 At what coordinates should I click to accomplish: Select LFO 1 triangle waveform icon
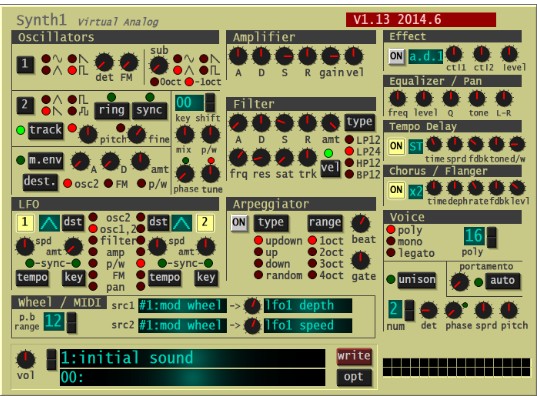[x=49, y=223]
